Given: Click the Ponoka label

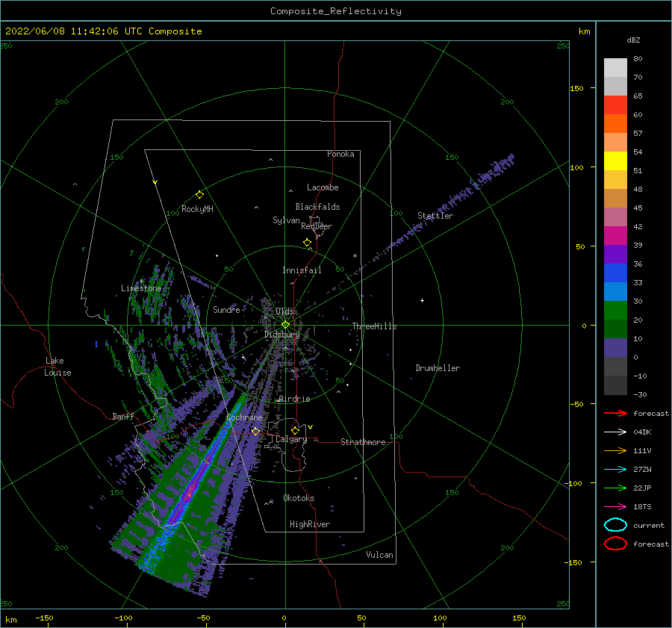Looking at the screenshot, I should pos(340,154).
